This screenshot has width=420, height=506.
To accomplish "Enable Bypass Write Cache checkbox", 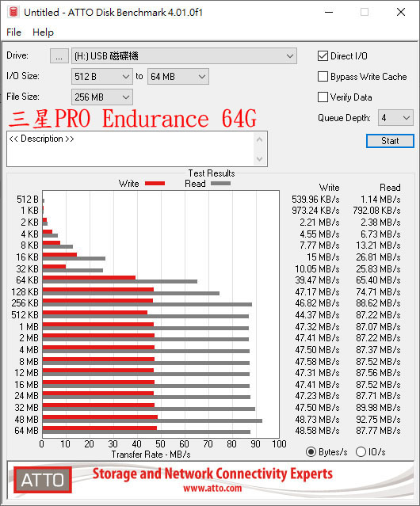I will point(323,77).
